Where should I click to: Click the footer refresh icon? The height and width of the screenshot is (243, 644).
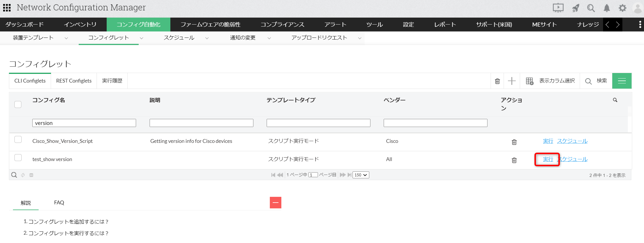coord(23,175)
